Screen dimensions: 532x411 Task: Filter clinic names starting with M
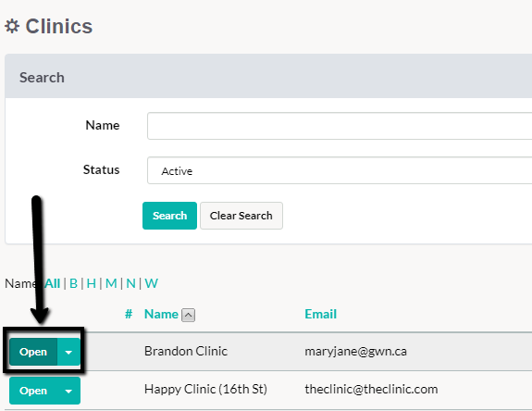pyautogui.click(x=111, y=283)
